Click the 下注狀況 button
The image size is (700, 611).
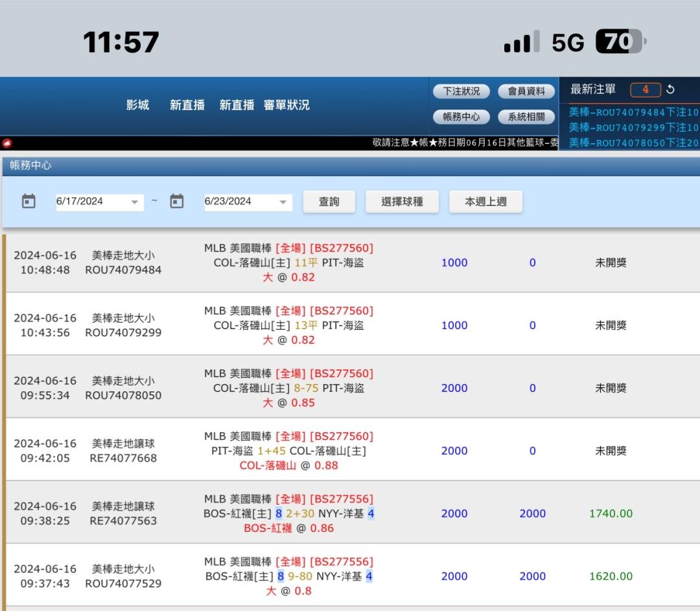click(461, 91)
